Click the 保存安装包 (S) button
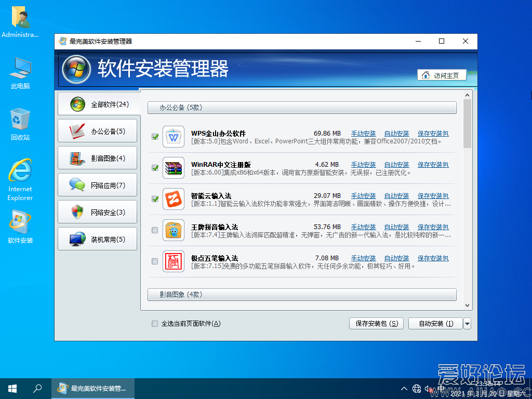 pyautogui.click(x=376, y=324)
